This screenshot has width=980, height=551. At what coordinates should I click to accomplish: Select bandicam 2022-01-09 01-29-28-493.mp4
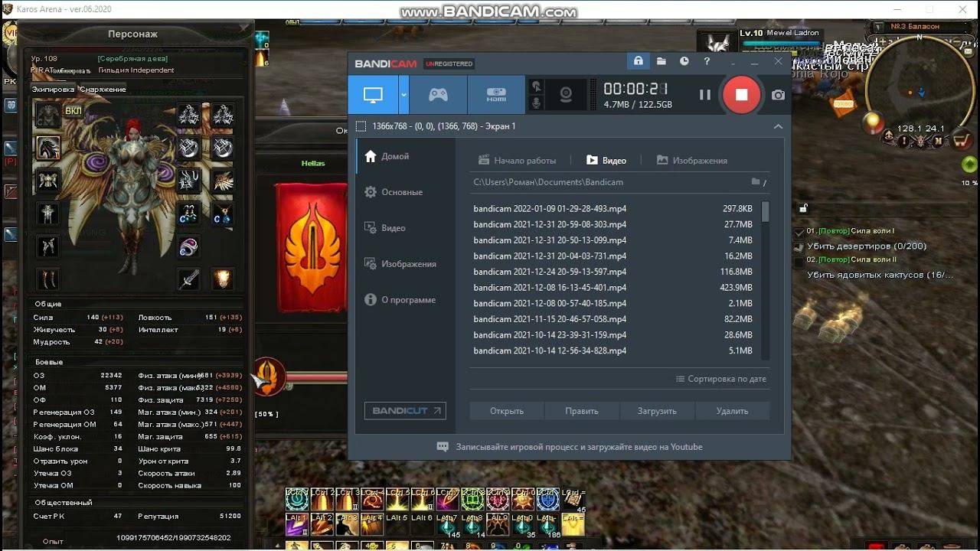point(613,208)
